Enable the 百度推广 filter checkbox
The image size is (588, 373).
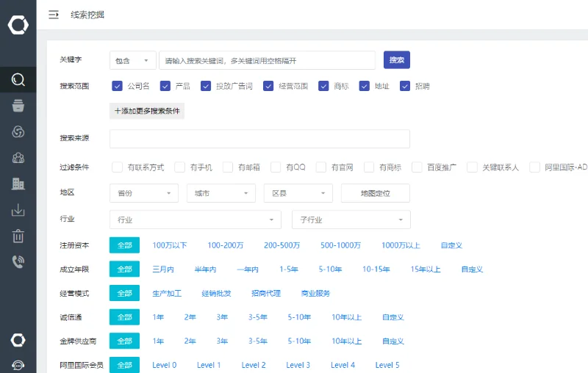[x=417, y=167]
